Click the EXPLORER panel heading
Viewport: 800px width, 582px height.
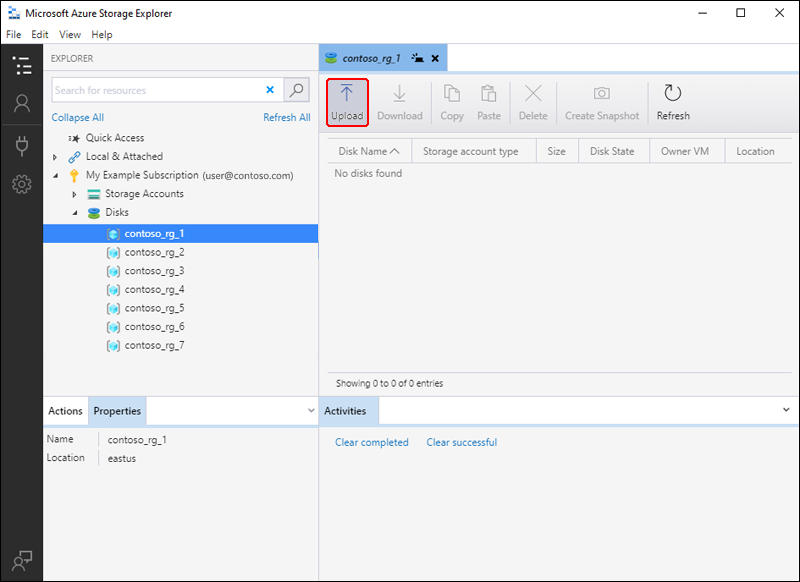[72, 58]
